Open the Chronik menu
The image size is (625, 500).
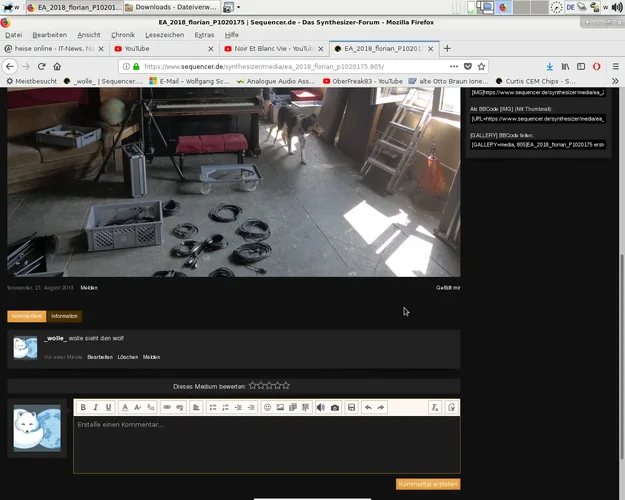[123, 35]
